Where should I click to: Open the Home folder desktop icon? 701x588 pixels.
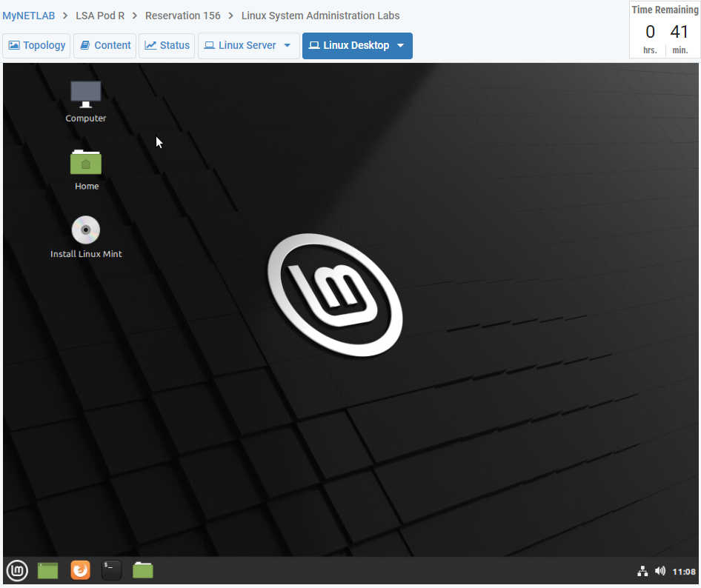click(86, 170)
